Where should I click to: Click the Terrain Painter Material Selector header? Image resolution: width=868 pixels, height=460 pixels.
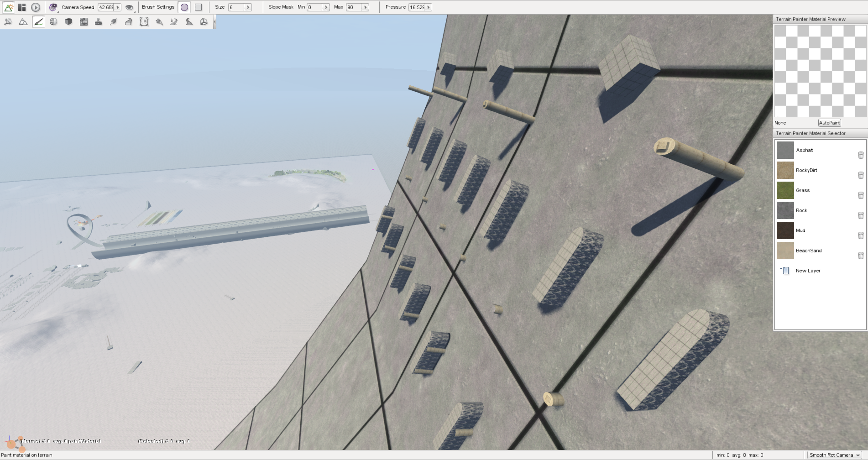(820, 133)
